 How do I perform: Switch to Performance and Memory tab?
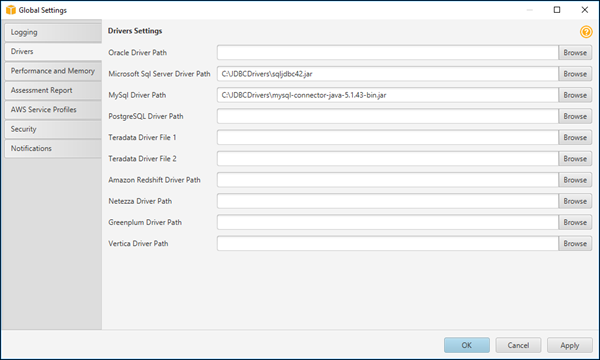coord(53,71)
